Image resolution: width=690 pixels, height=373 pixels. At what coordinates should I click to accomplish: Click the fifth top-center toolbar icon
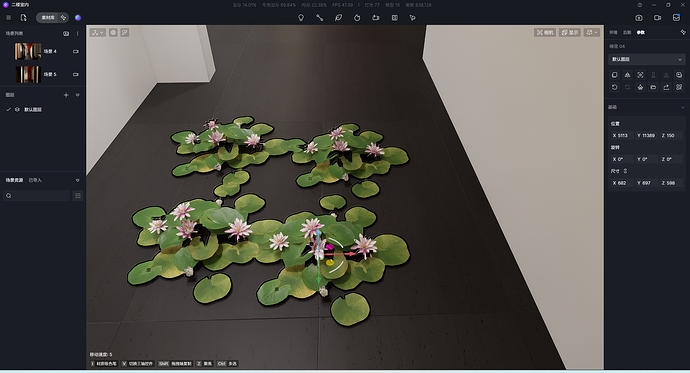point(375,18)
